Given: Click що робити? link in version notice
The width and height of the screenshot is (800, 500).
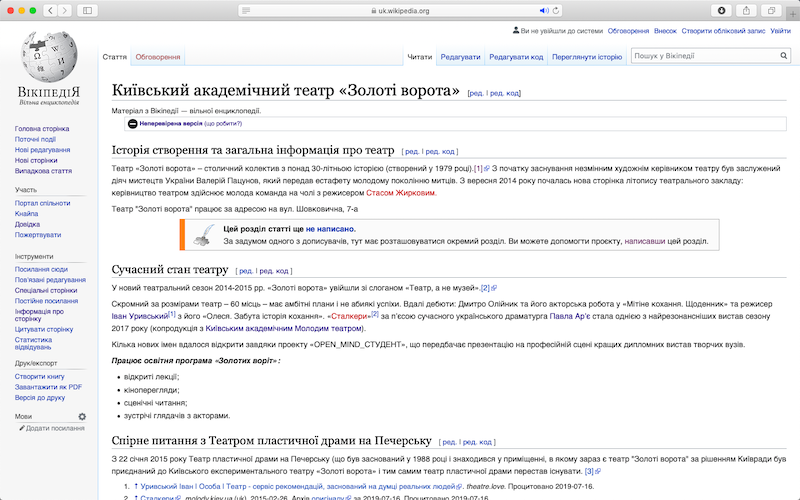Looking at the screenshot, I should click(x=223, y=123).
